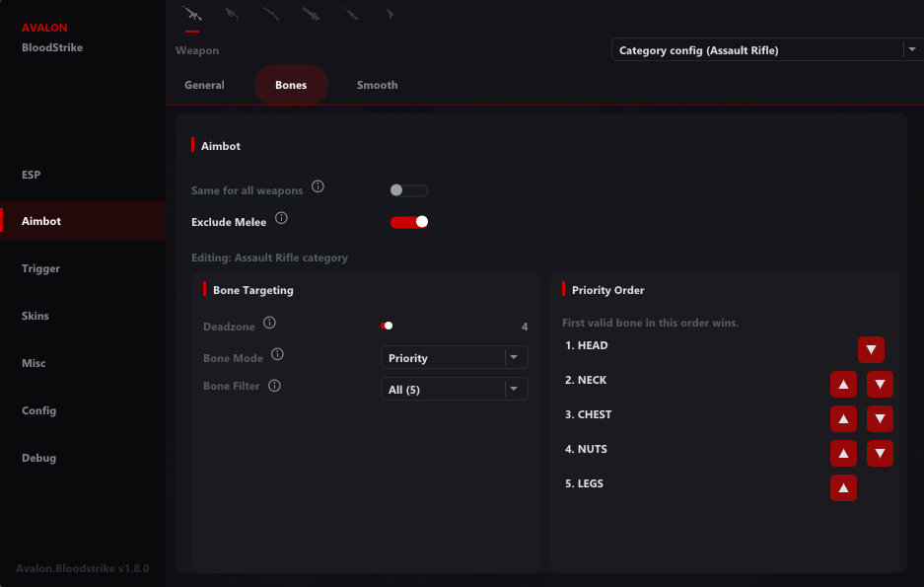Viewport: 924px width, 587px height.
Task: Select the sniper rifle weapon category icon
Action: (350, 14)
